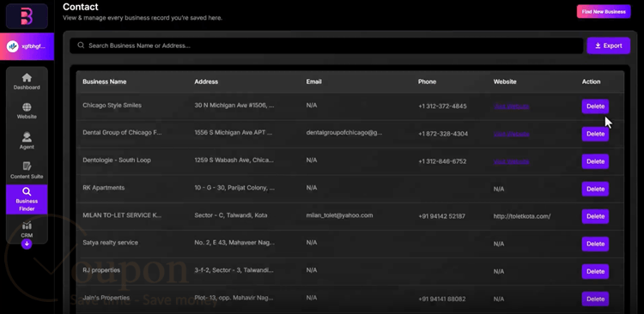644x314 pixels.
Task: Click the down arrow below sidebar menu
Action: (x=27, y=245)
